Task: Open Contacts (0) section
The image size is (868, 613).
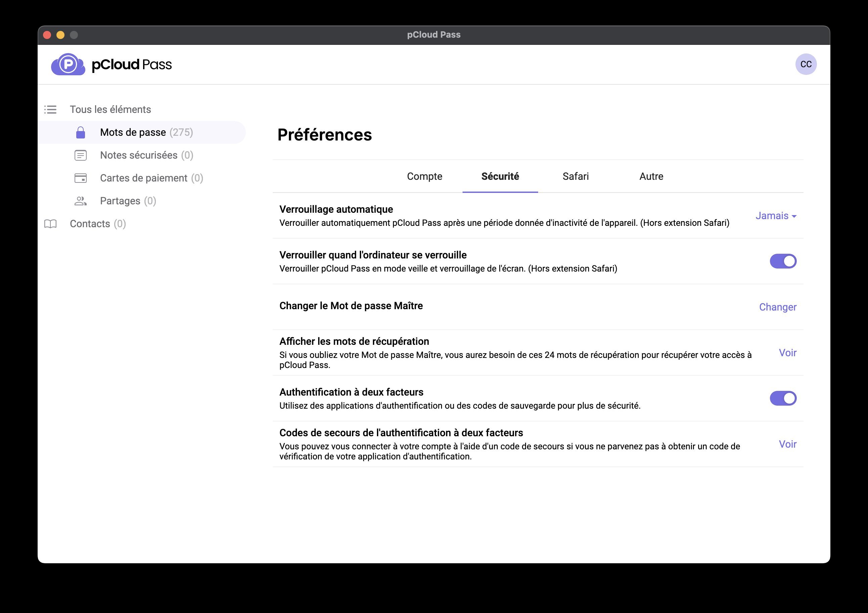Action: click(x=98, y=224)
